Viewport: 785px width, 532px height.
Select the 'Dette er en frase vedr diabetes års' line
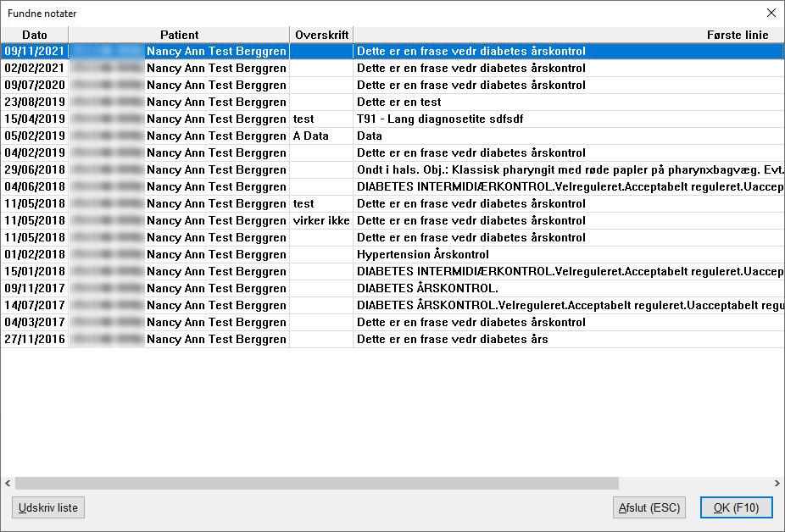pos(453,340)
